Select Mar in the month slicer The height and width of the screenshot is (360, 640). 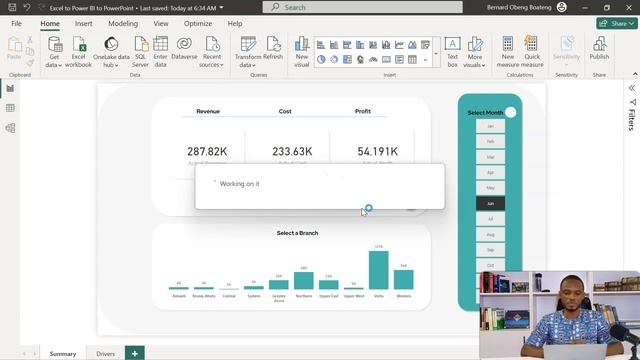coord(490,157)
